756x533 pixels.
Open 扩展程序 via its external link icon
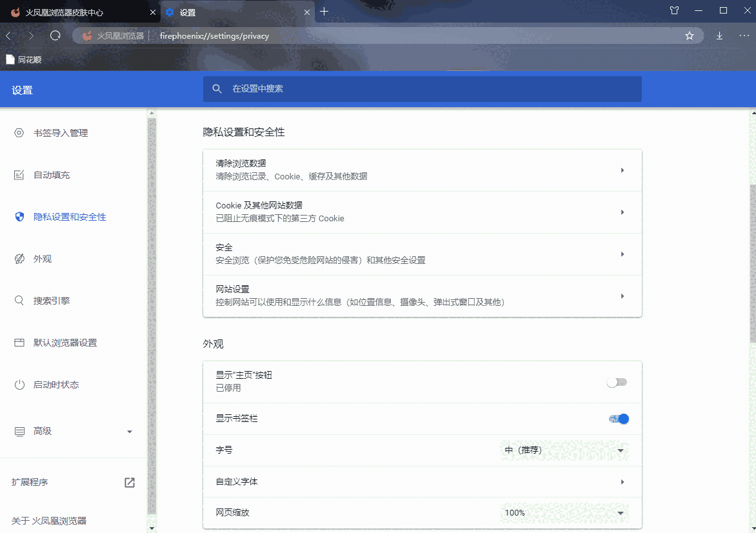click(x=130, y=482)
